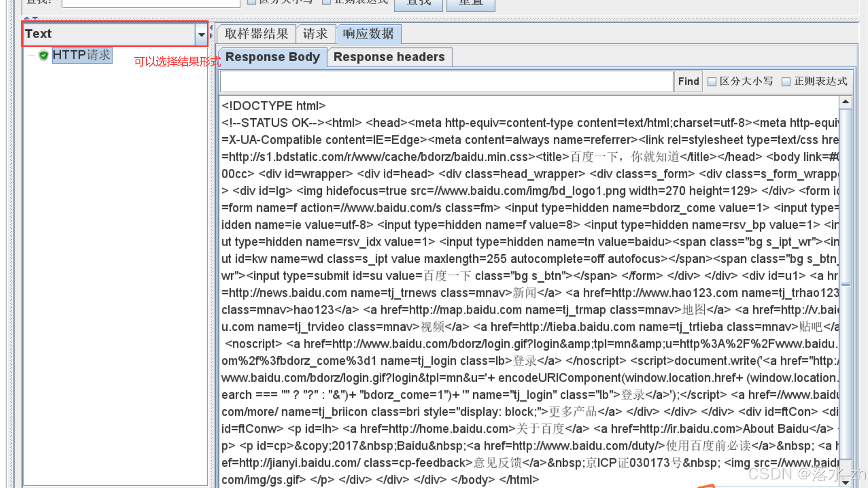Click the <!DOCTYPE html> line in response
The image size is (868, 488).
pyautogui.click(x=273, y=106)
